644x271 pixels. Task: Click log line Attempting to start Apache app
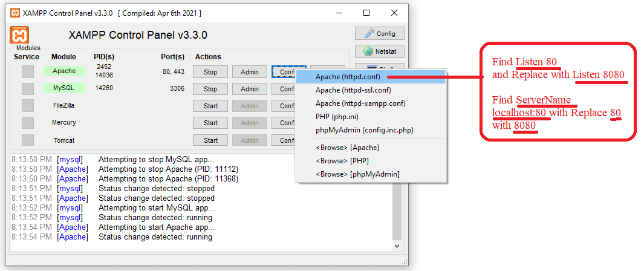[157, 227]
